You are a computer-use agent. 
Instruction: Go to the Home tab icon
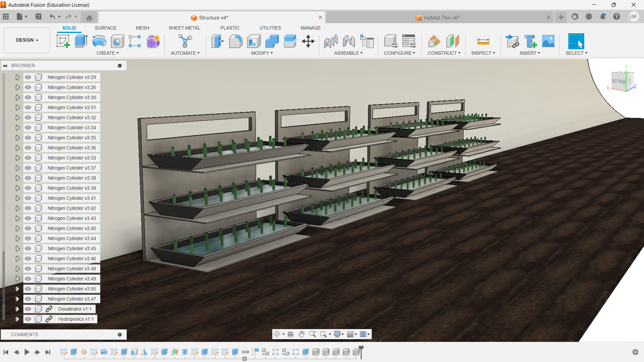[89, 18]
